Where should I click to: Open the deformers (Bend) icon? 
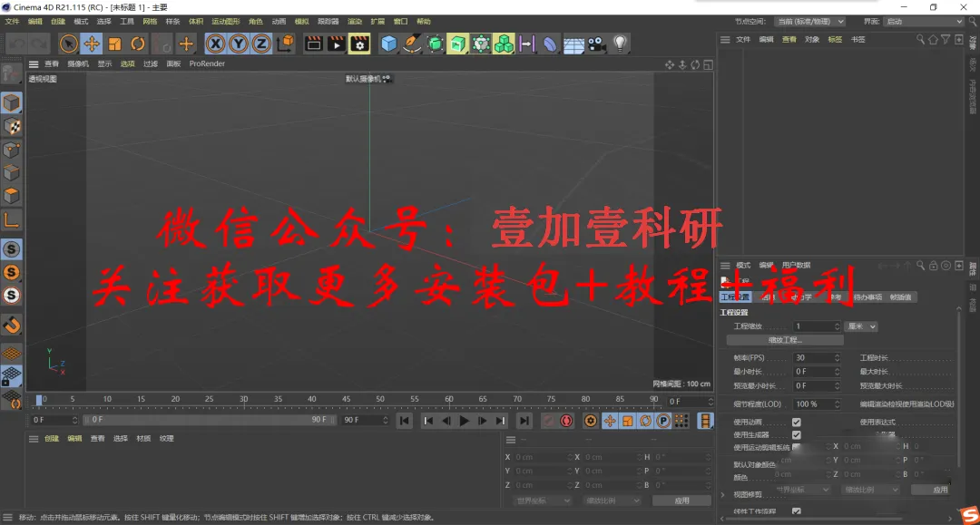pyautogui.click(x=550, y=44)
